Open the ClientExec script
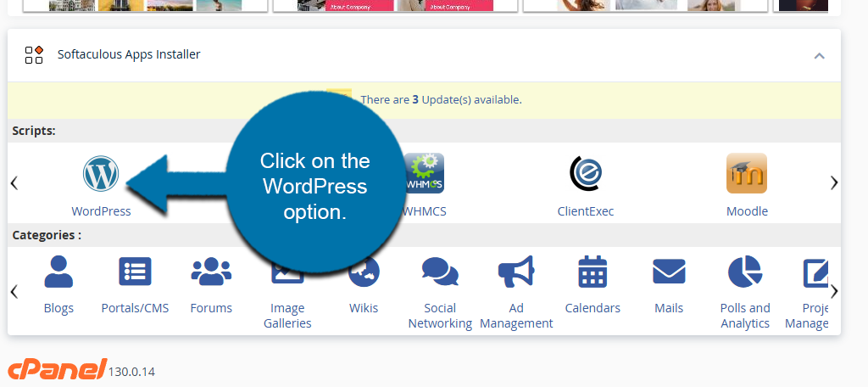This screenshot has width=868, height=387. click(x=585, y=174)
